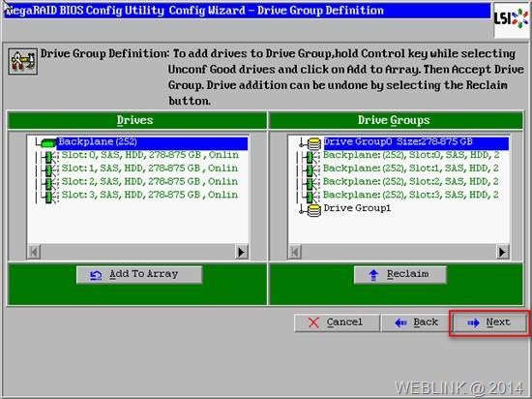The width and height of the screenshot is (532, 399).
Task: Click the LSI logo icon
Action: 512,19
